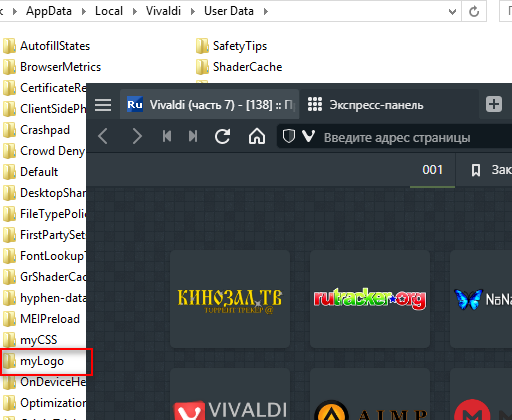The height and width of the screenshot is (420, 512).
Task: Expand the Explorer address path history dropdown
Action: click(x=452, y=12)
